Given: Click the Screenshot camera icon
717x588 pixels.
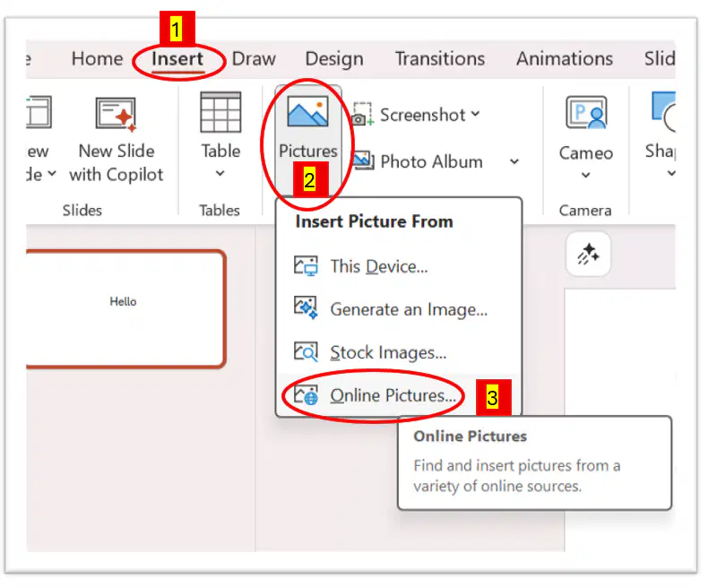Looking at the screenshot, I should [363, 115].
